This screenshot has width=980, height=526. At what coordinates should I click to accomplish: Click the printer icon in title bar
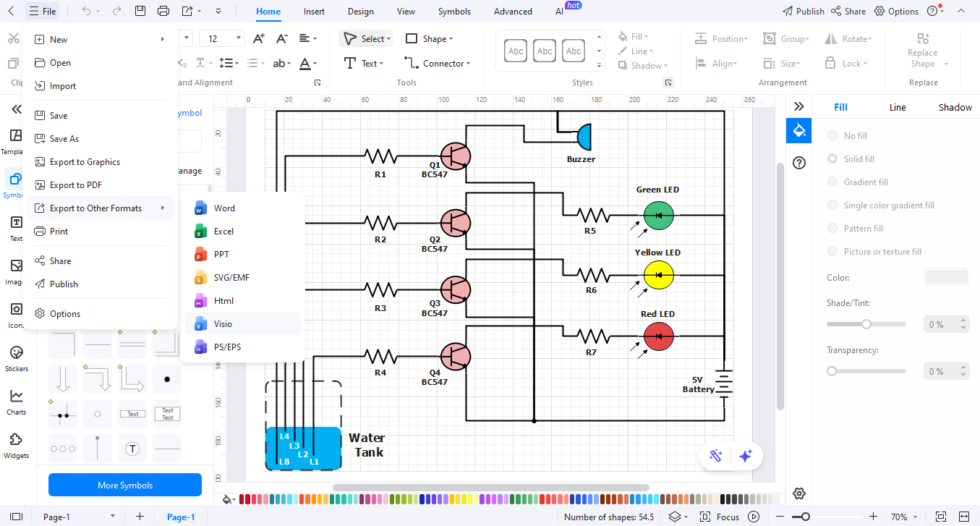pos(163,11)
